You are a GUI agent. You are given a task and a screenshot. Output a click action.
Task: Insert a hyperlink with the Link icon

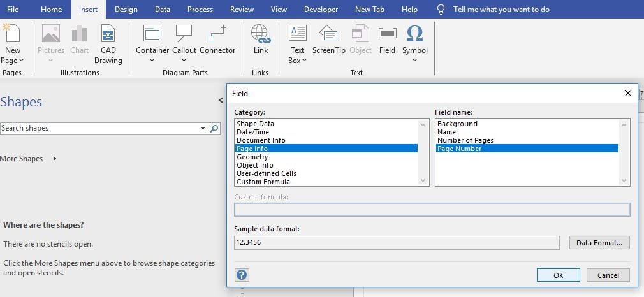260,33
